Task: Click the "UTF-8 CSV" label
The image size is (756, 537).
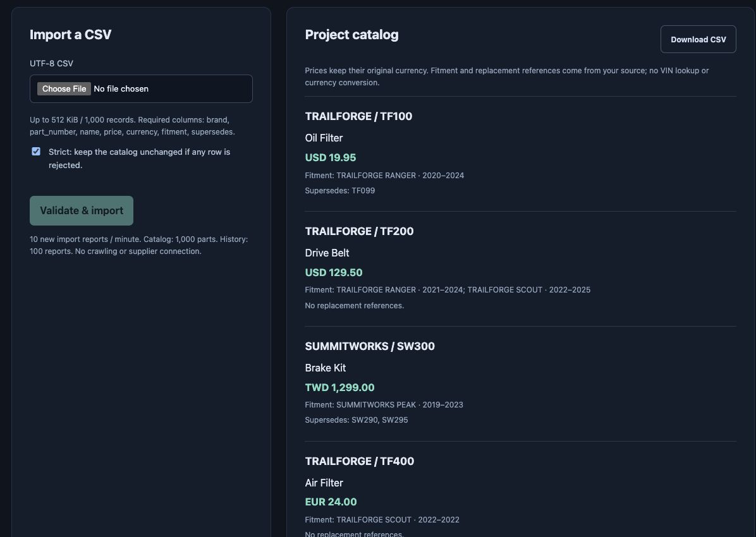Action: coord(52,63)
